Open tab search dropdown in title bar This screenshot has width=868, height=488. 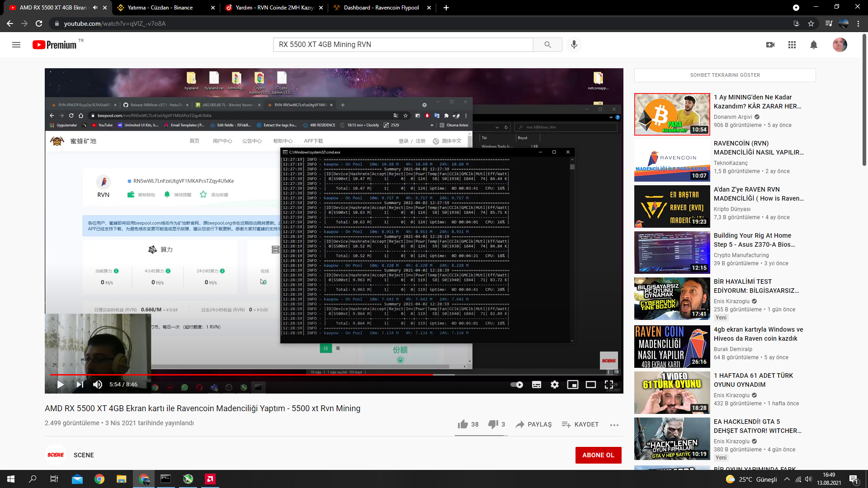[x=796, y=8]
